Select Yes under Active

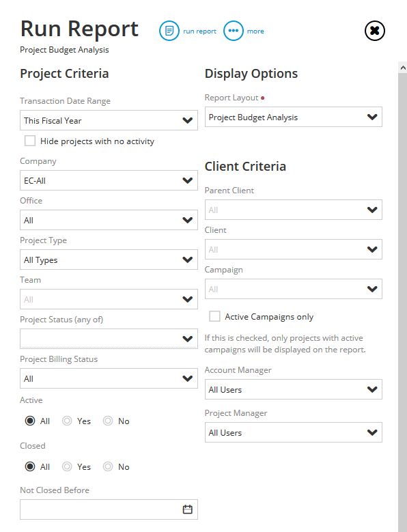[x=67, y=421]
